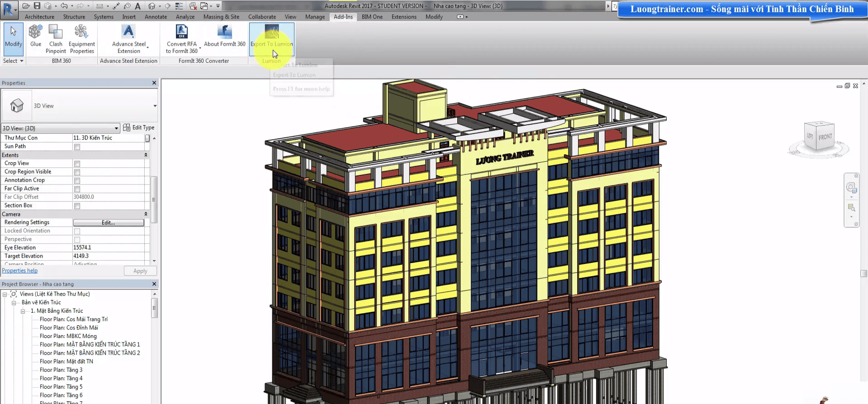Click the Properties palette vertical scrollbar
Viewport: 868px width, 404px height.
point(154,199)
